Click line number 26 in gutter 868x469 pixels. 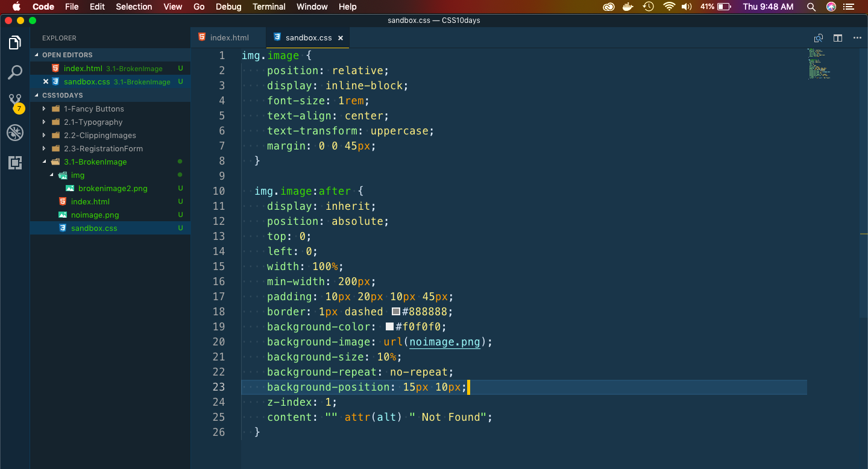point(219,432)
